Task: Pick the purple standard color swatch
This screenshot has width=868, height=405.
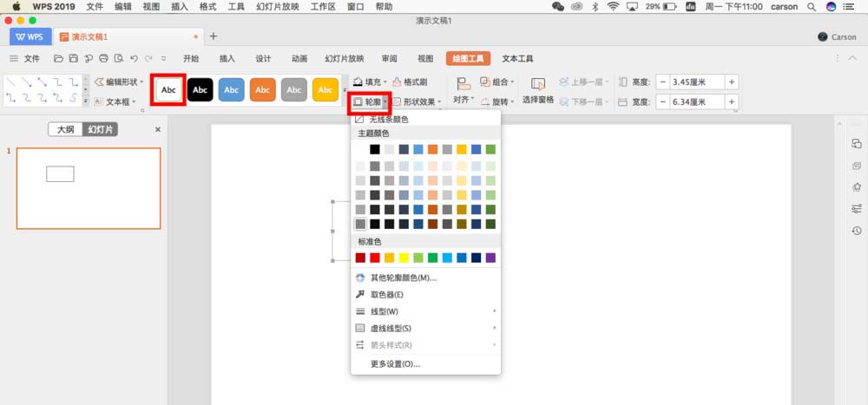Action: pos(490,258)
